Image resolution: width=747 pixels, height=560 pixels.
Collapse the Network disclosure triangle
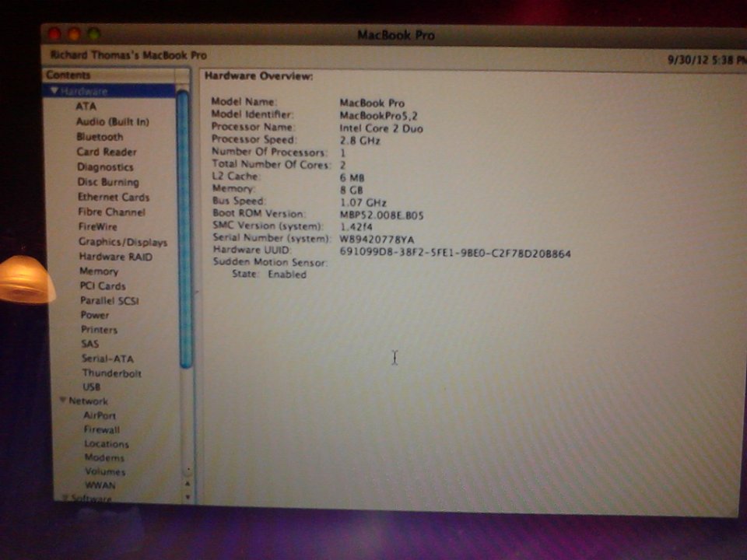(62, 401)
